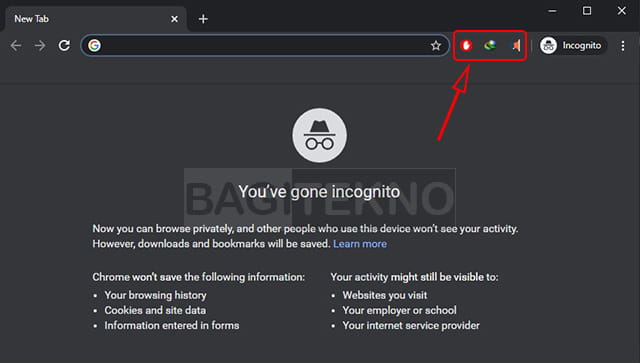Image resolution: width=640 pixels, height=363 pixels.
Task: Click 'Your browsing history' list item
Action: pyautogui.click(x=156, y=295)
